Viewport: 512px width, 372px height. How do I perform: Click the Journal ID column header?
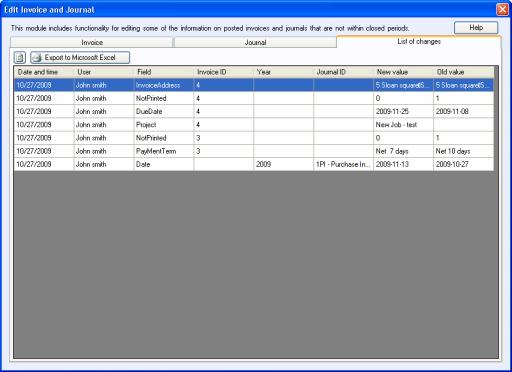[344, 72]
